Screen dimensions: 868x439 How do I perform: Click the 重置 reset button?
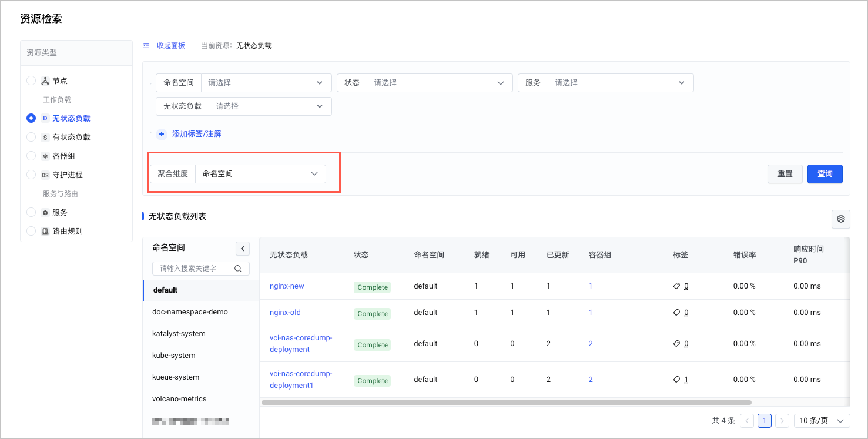pyautogui.click(x=785, y=174)
